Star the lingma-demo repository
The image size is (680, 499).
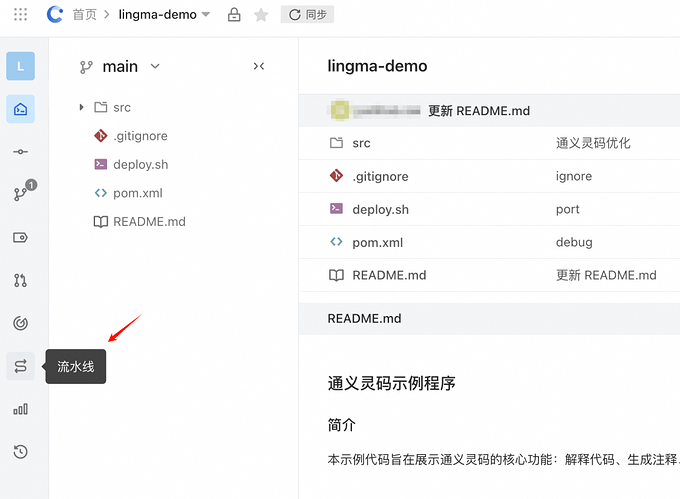coord(261,15)
